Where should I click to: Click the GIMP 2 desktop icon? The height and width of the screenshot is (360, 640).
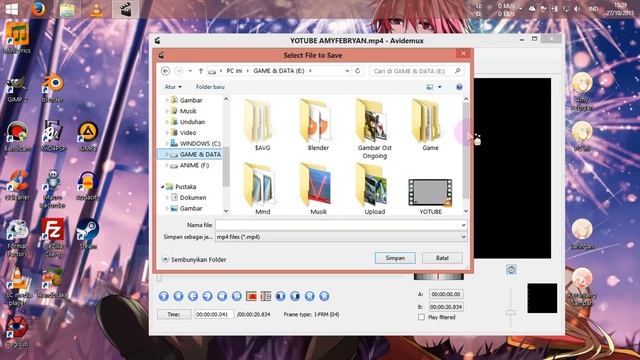coord(16,89)
